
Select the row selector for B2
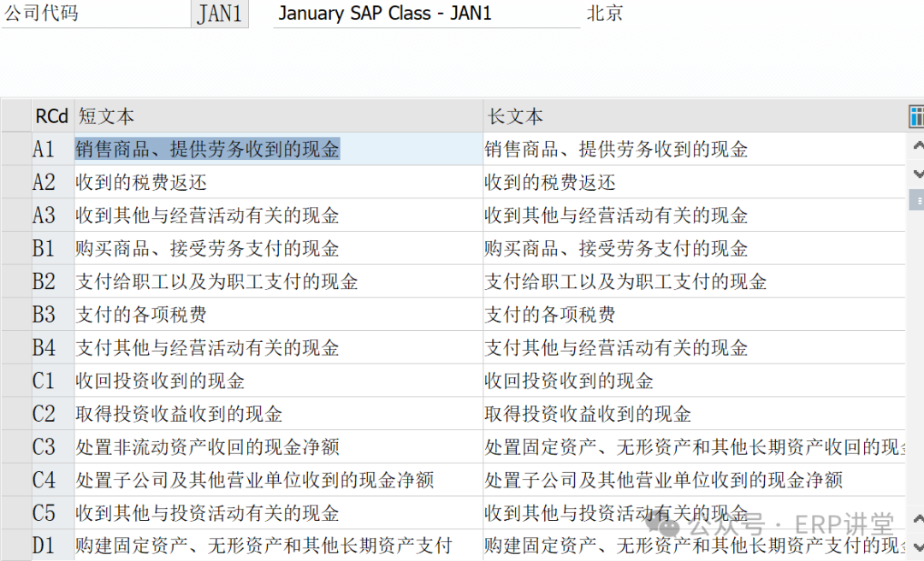click(15, 281)
